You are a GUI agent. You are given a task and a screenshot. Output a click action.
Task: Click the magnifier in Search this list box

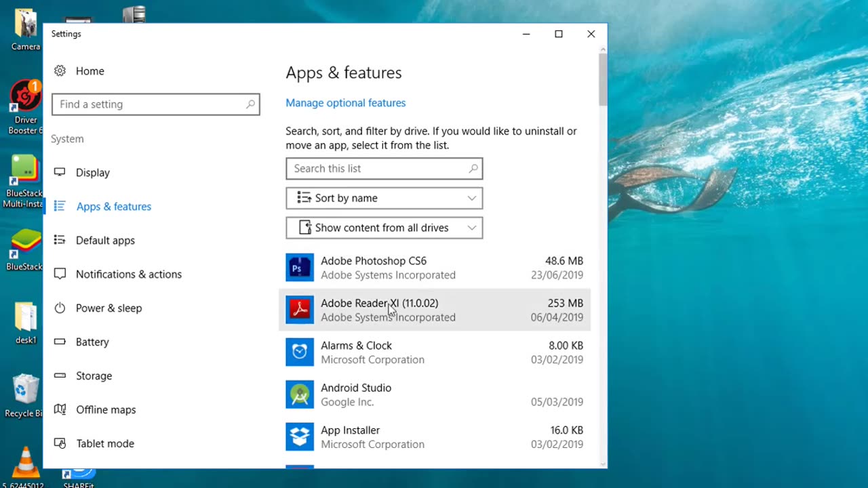(473, 169)
